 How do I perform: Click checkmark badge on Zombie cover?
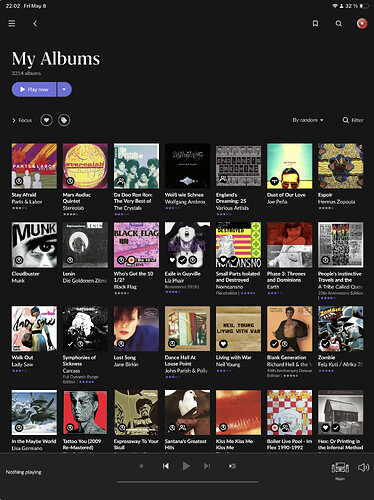point(325,344)
